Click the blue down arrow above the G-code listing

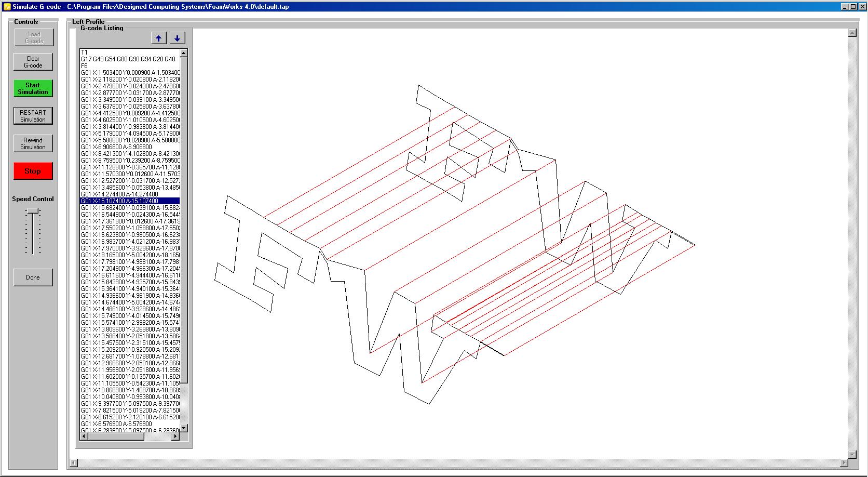(177, 37)
